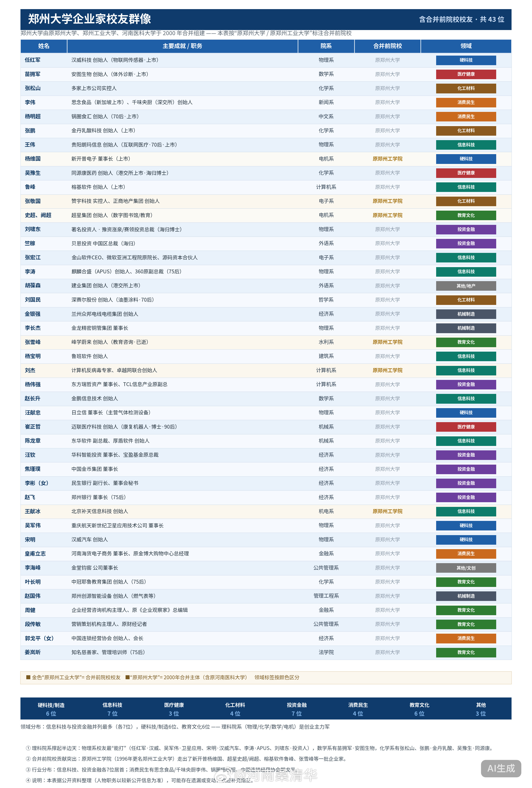Click 原郑州工学院 in 杨维国 row

pos(387,159)
